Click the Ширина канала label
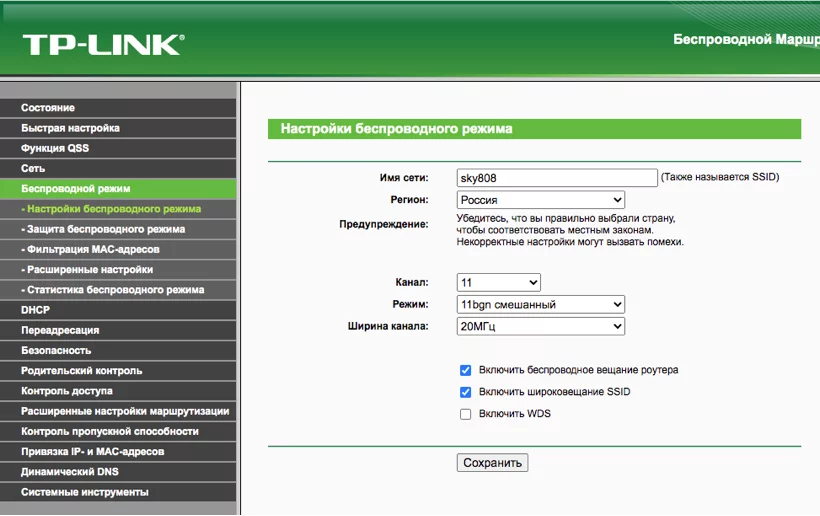The width and height of the screenshot is (820, 516). 388,326
